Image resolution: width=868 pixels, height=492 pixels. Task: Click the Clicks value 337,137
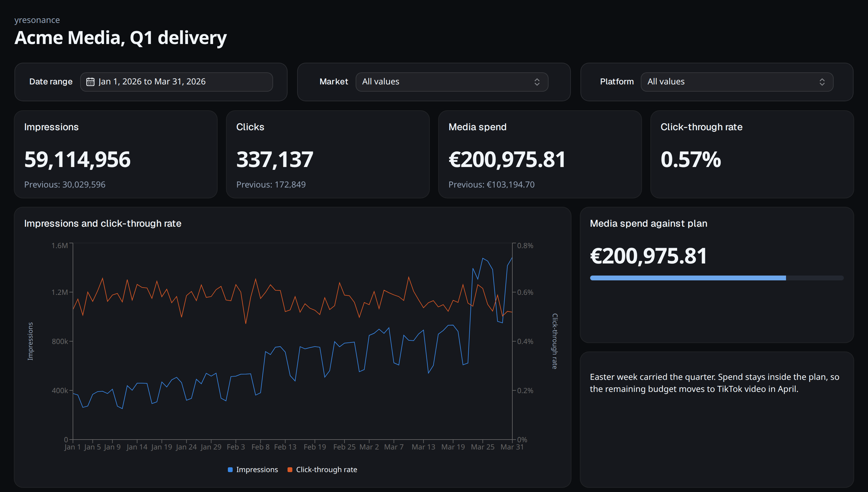tap(275, 159)
